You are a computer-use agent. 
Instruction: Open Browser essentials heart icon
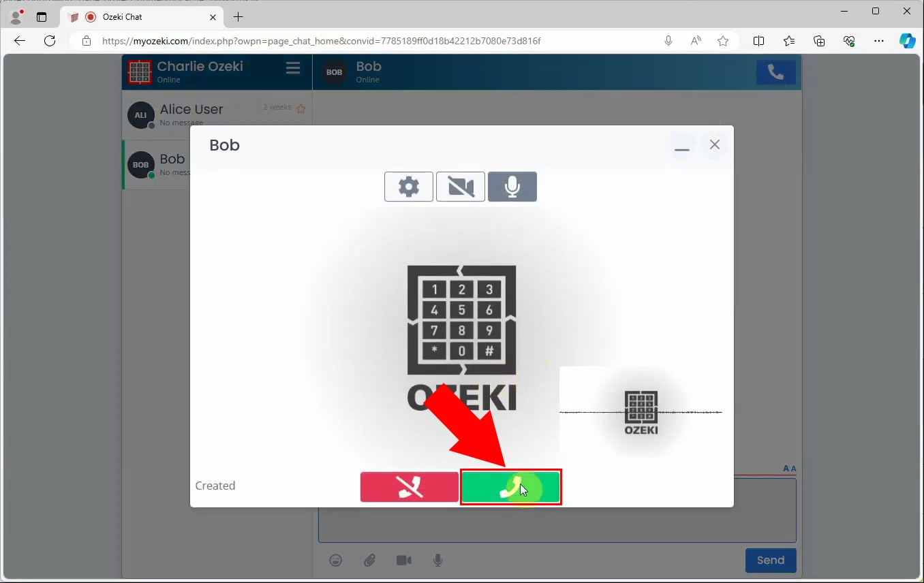pyautogui.click(x=849, y=41)
